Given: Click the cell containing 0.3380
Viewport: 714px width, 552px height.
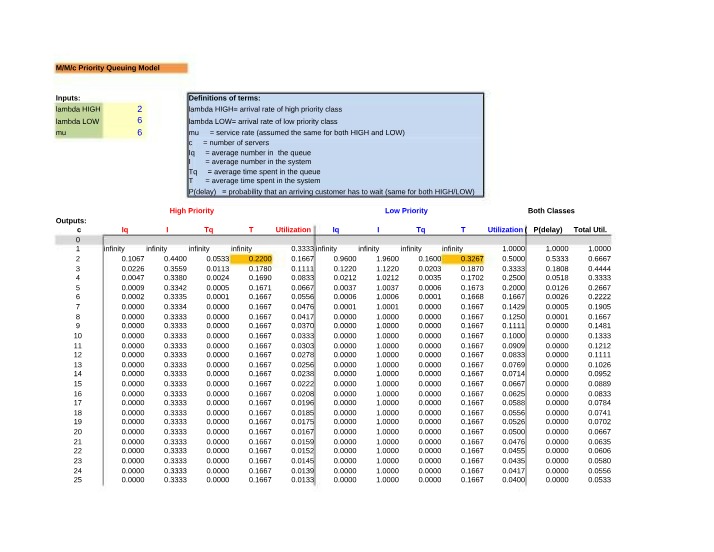Looking at the screenshot, I should click(x=175, y=277).
